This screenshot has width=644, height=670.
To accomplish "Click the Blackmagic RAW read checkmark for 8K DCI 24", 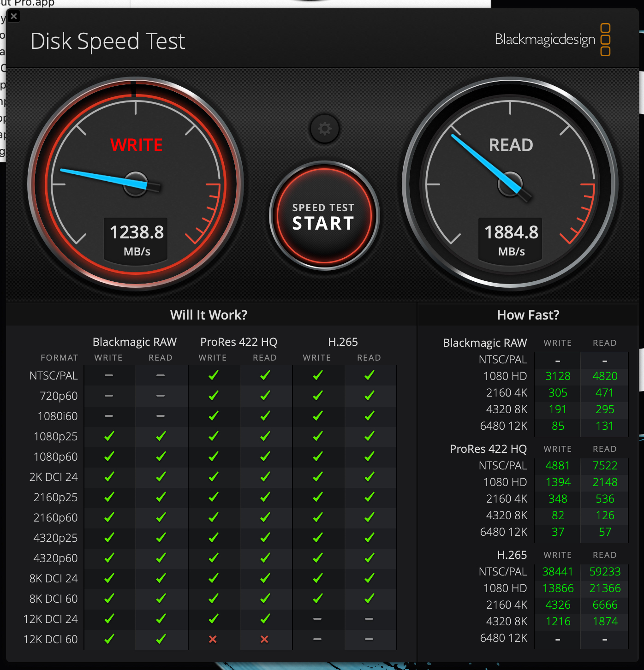I will click(x=161, y=578).
